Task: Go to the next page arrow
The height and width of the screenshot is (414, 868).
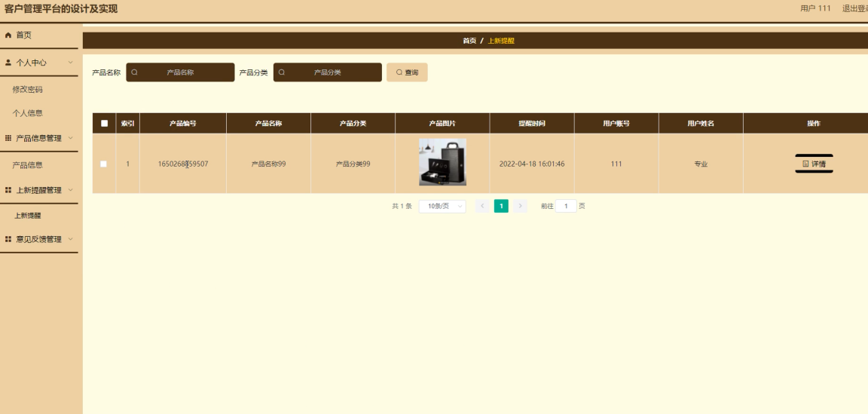Action: [x=520, y=206]
